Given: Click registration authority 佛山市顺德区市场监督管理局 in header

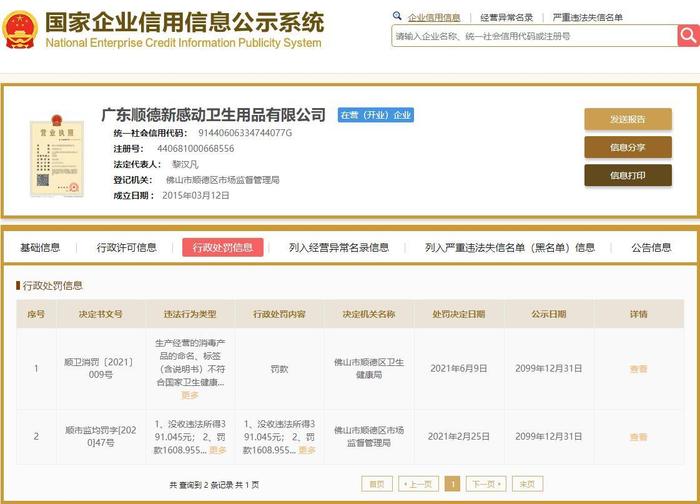Looking at the screenshot, I should point(223,180).
